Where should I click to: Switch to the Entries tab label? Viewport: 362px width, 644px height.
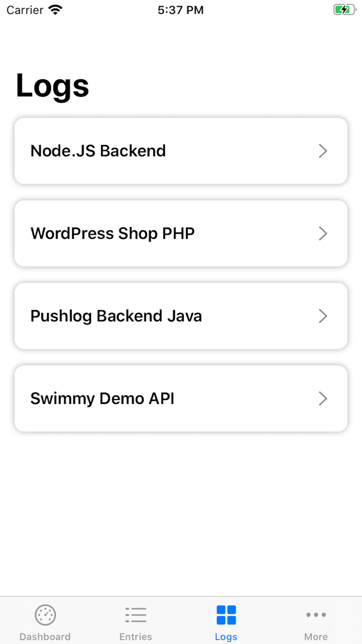(x=136, y=637)
